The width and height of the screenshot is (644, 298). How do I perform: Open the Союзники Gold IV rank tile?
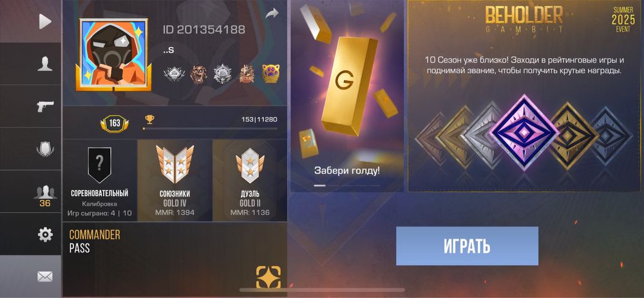175,181
